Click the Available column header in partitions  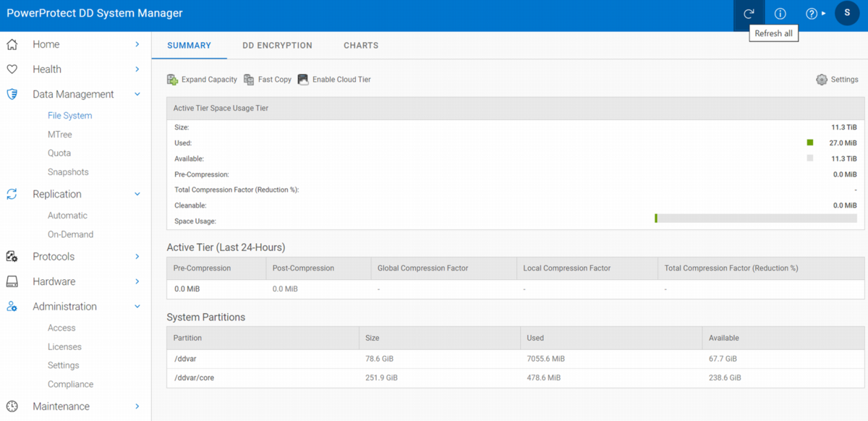pos(783,338)
